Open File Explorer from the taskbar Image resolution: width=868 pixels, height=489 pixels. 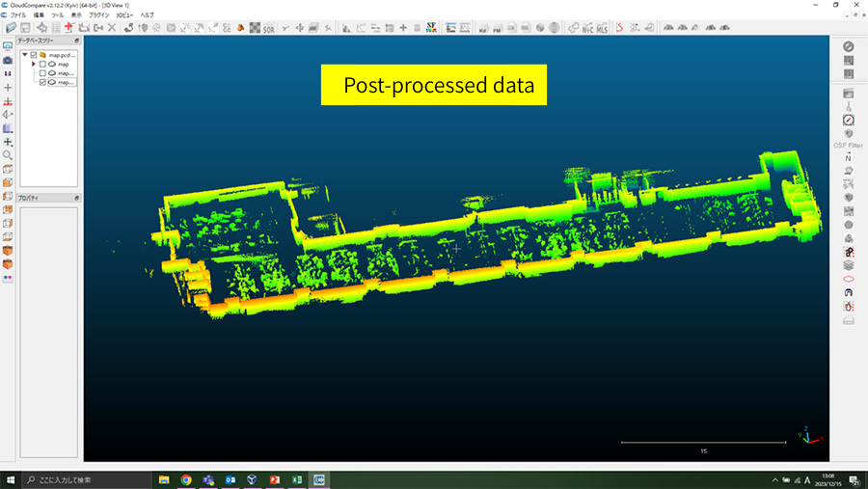164,480
